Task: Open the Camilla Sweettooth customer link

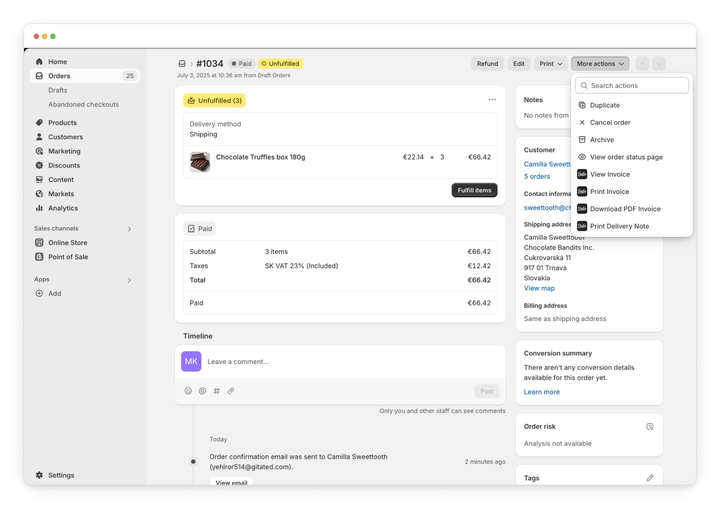Action: coord(547,164)
